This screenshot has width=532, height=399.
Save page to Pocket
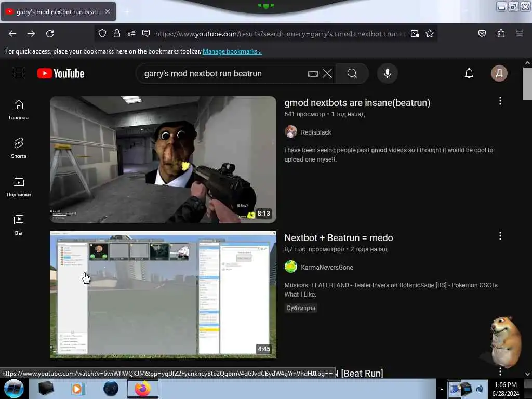(482, 34)
